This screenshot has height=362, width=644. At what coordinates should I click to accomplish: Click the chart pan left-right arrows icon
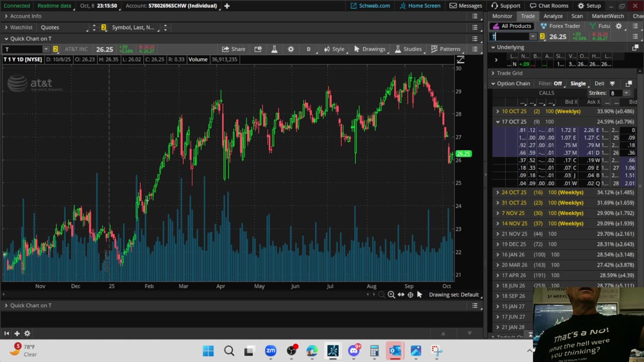pyautogui.click(x=401, y=295)
